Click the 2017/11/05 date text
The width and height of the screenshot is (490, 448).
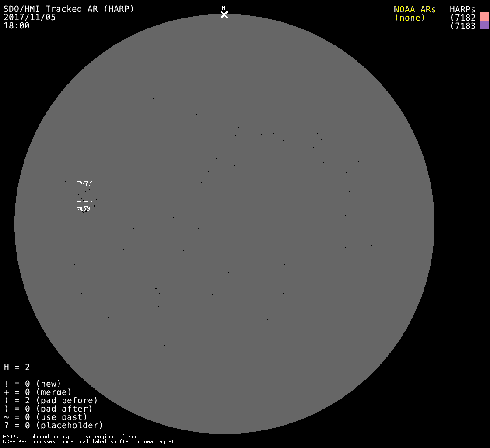30,17
